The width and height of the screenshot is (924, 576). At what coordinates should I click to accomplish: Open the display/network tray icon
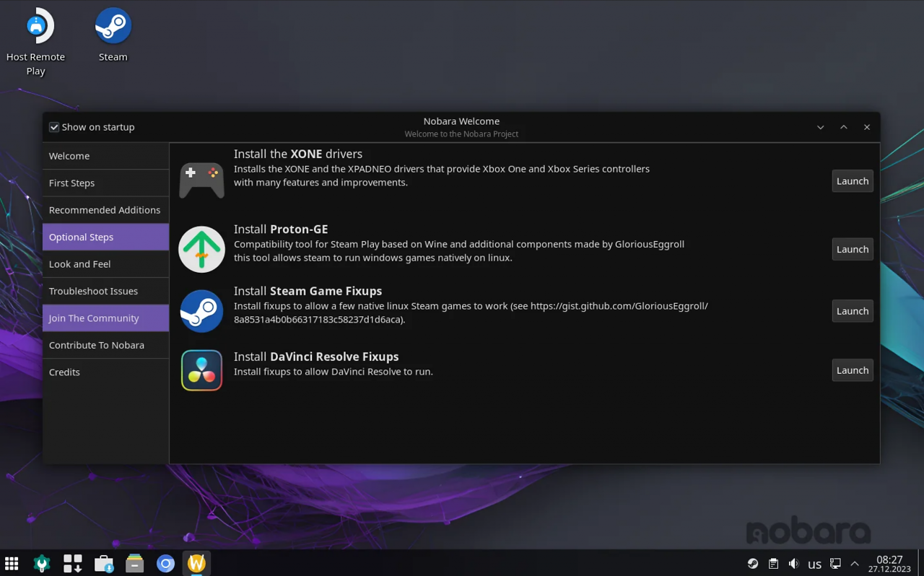(835, 564)
